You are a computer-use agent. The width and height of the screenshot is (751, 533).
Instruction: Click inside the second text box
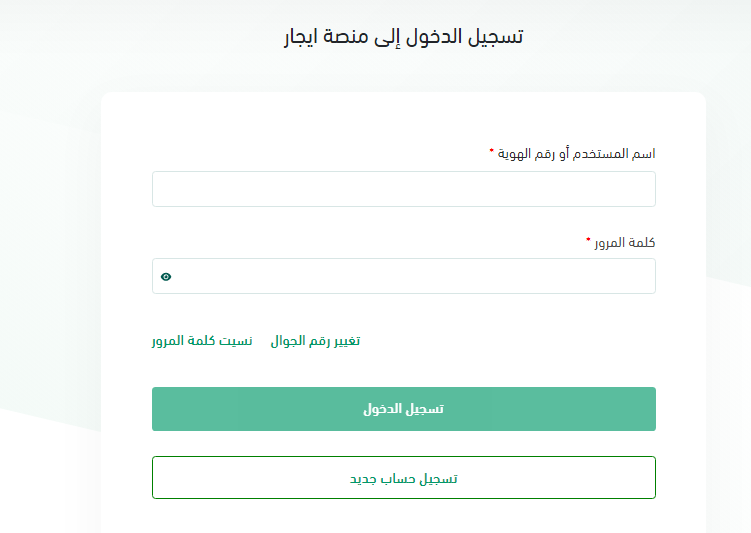410,277
